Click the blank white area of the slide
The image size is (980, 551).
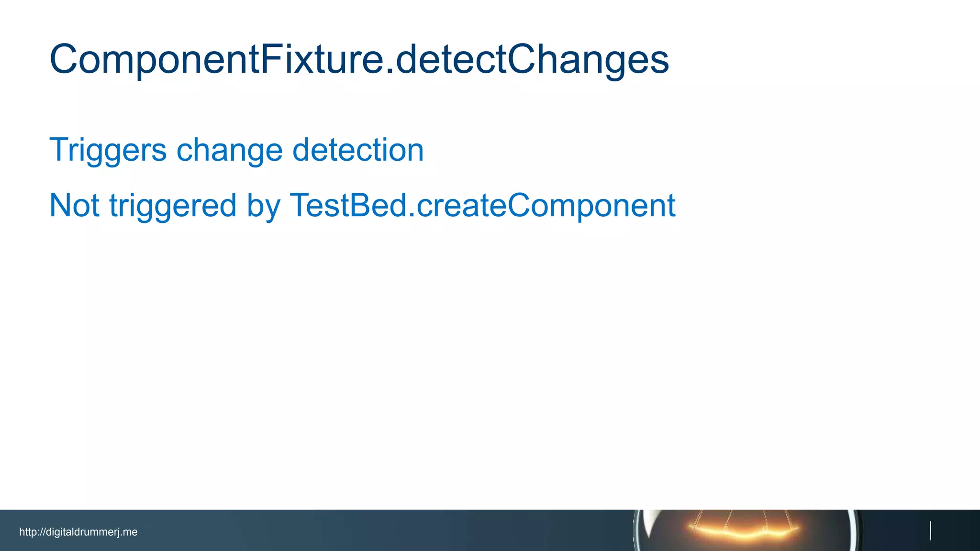pyautogui.click(x=479, y=359)
